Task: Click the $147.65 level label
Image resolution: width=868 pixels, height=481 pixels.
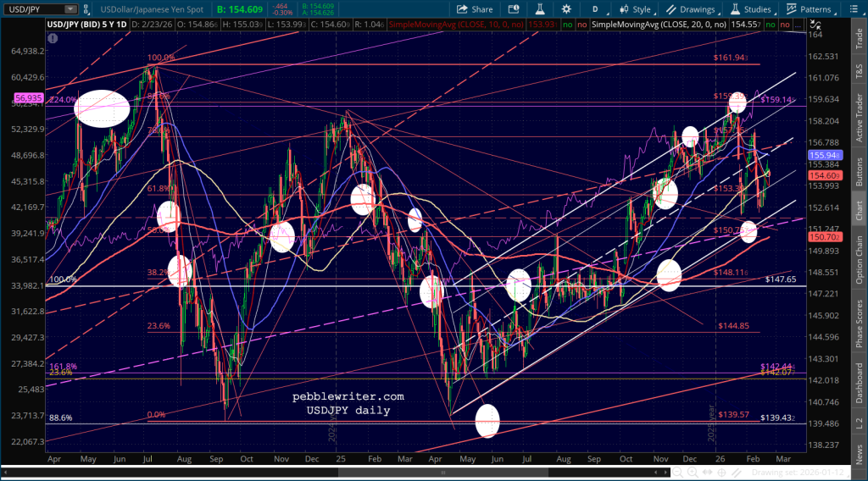Action: point(781,279)
